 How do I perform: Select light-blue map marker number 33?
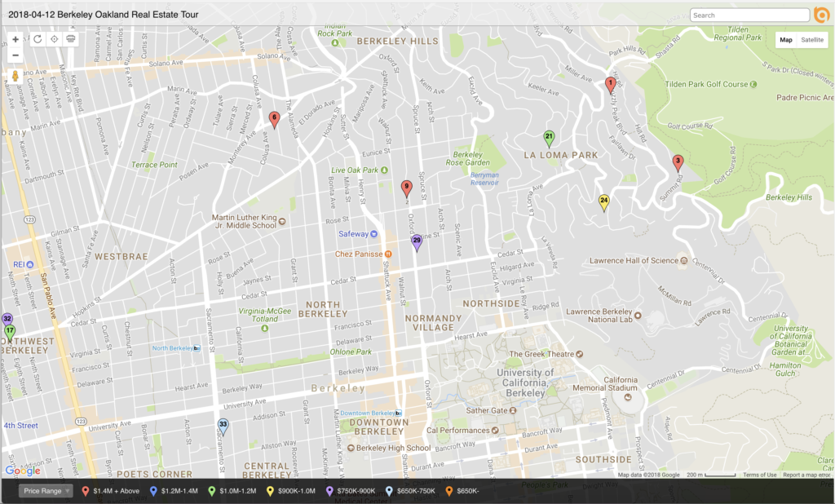pos(223,427)
